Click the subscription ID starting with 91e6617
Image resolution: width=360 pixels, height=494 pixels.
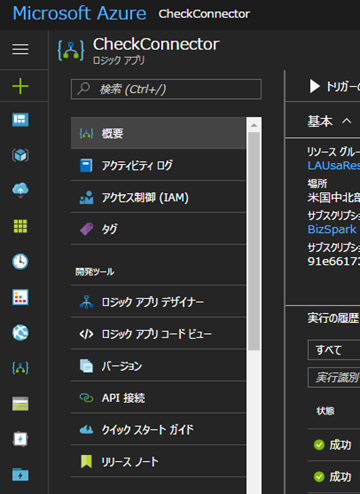[334, 261]
